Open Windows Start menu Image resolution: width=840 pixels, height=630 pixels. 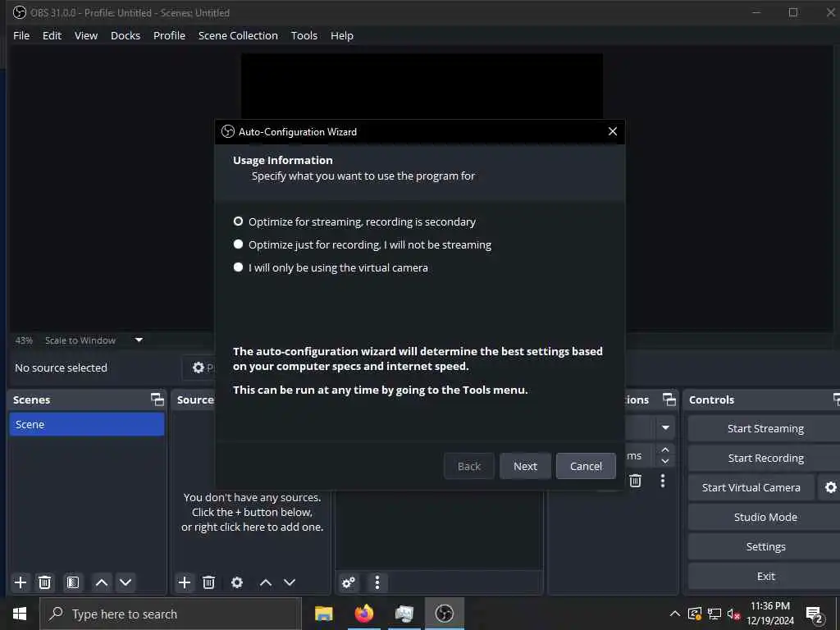pyautogui.click(x=20, y=614)
